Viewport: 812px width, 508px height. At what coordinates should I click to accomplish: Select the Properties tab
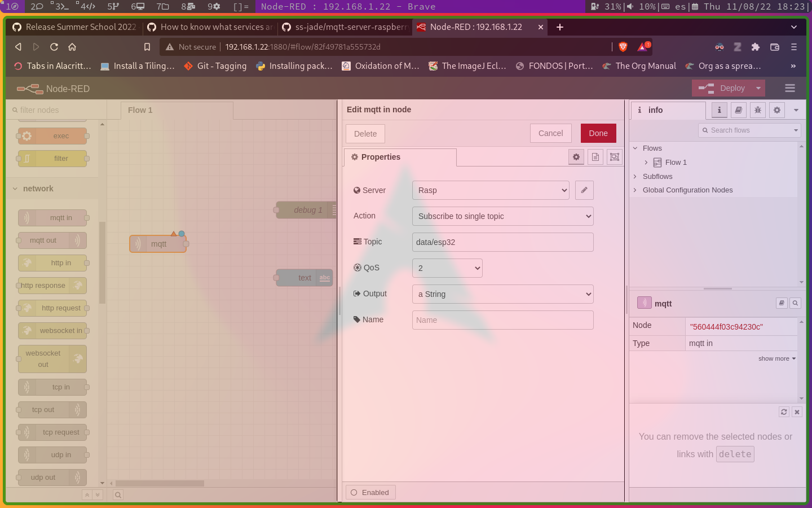[x=400, y=157]
